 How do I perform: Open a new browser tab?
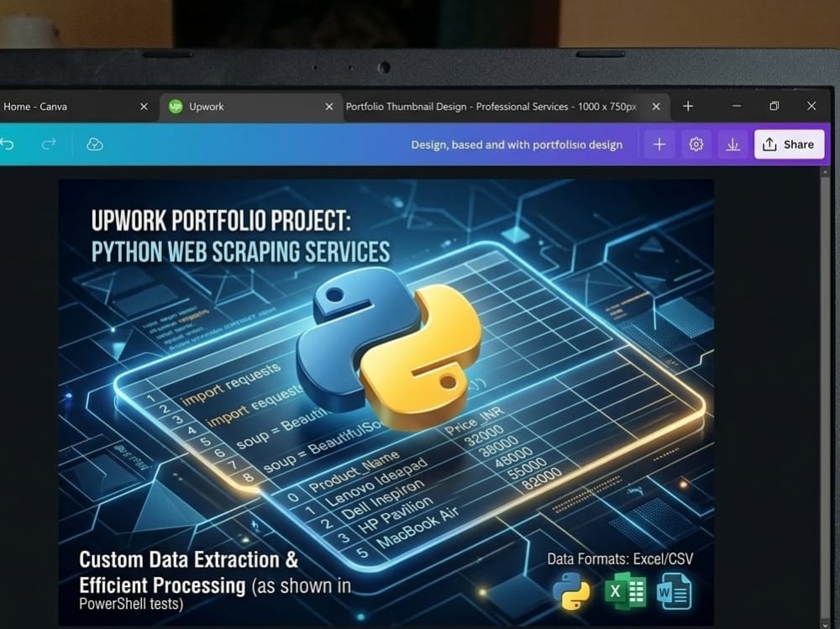pos(688,106)
